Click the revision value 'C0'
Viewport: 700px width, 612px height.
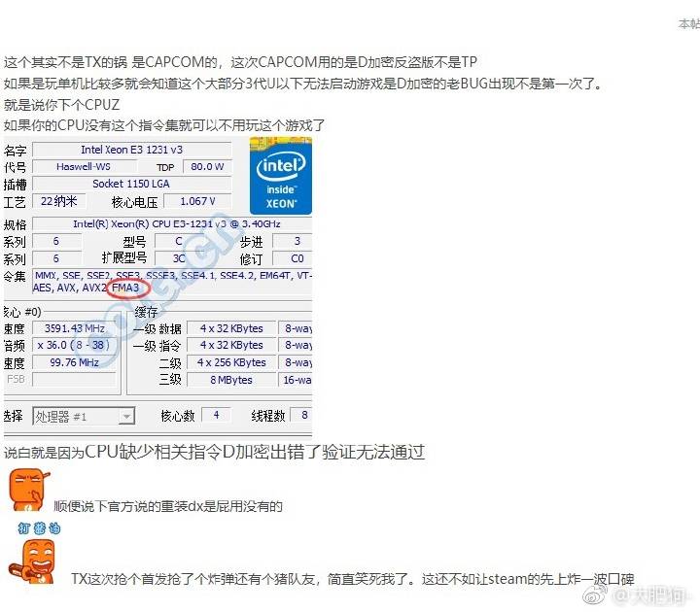point(293,258)
